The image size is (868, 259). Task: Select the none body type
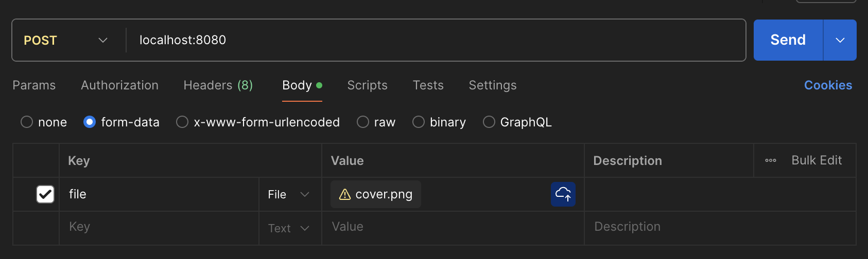[27, 122]
